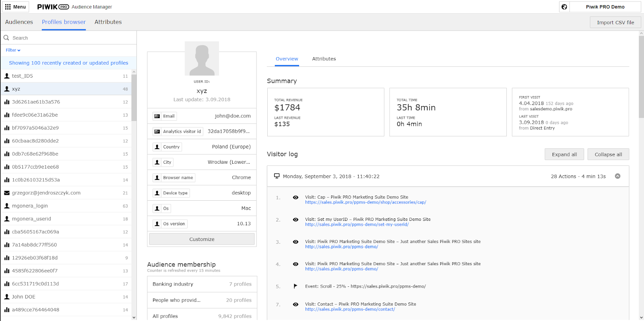644x321 pixels.
Task: Click the eye icon for Visit: Contact
Action: [x=295, y=305]
